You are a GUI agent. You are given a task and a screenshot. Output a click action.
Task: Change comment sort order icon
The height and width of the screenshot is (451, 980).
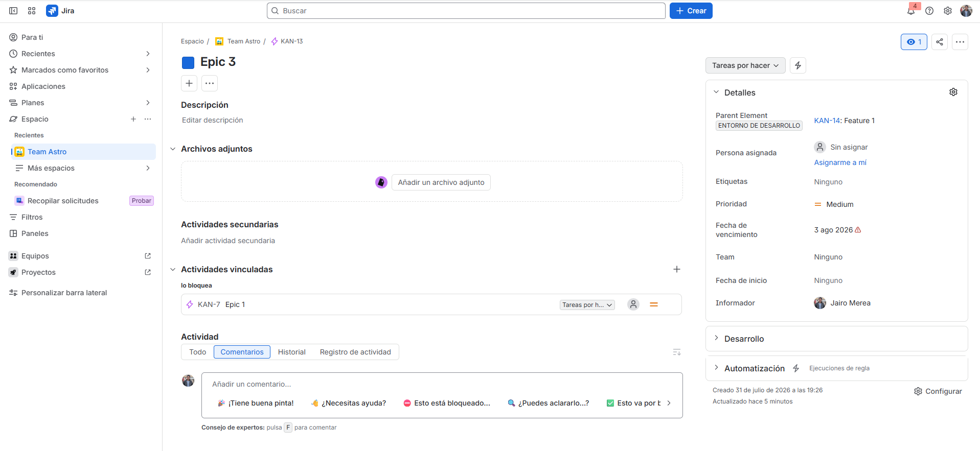(x=677, y=352)
